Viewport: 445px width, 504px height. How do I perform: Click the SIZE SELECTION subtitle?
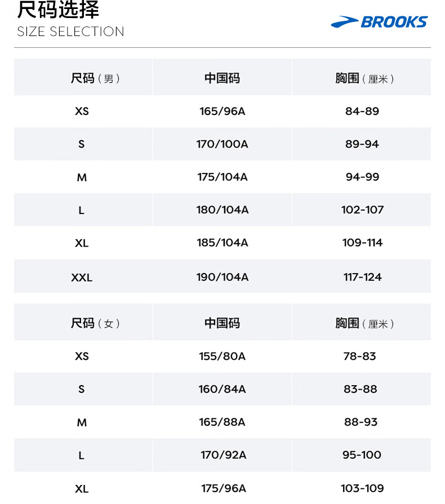coord(70,32)
